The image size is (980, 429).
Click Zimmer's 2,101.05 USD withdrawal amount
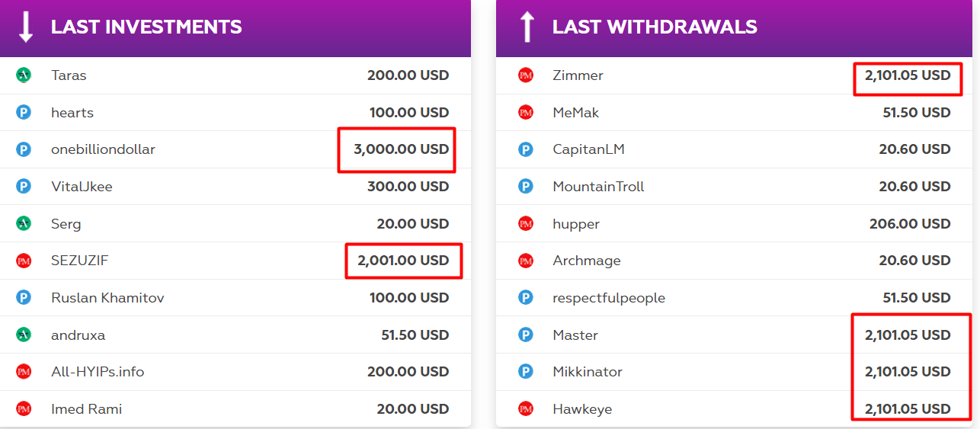[x=908, y=75]
